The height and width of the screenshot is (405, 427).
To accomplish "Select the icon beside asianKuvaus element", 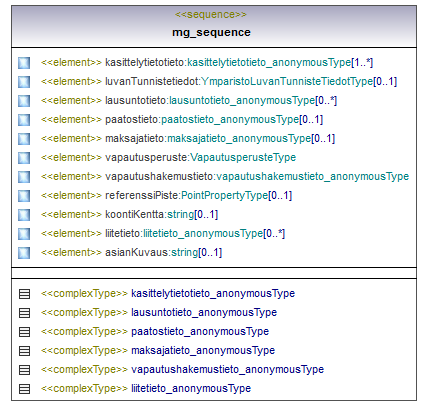I will (x=24, y=253).
